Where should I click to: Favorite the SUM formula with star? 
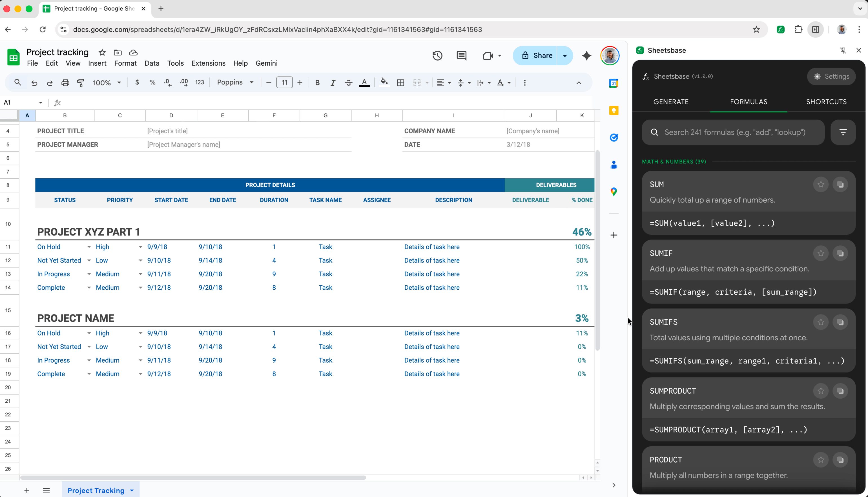[821, 185]
